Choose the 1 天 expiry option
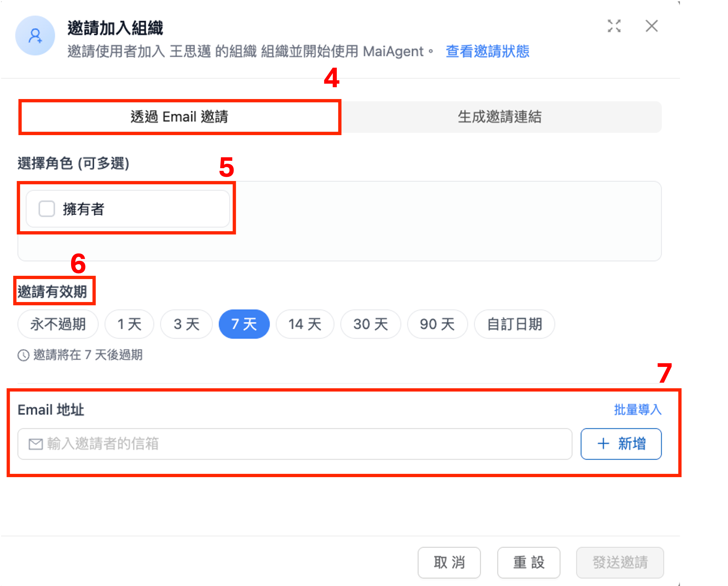Image resolution: width=728 pixels, height=586 pixels. coord(129,324)
